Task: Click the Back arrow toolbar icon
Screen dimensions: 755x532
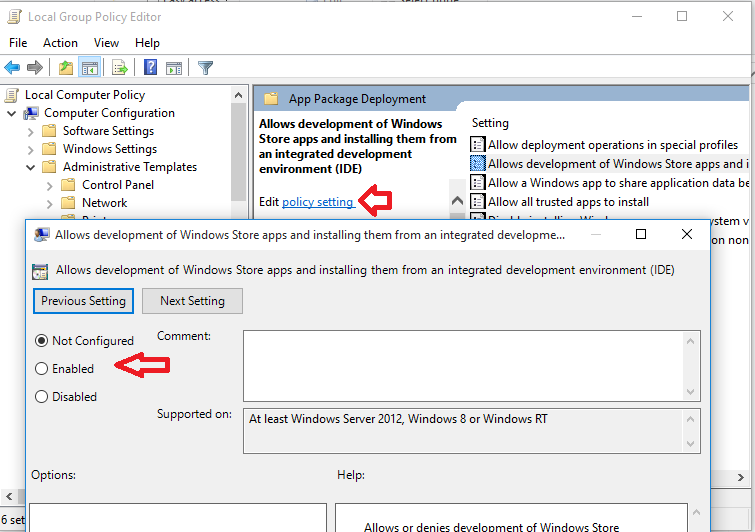Action: pyautogui.click(x=12, y=68)
